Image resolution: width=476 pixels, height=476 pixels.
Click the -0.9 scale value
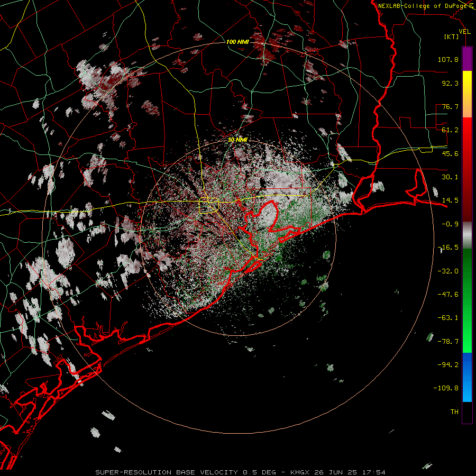tap(450, 224)
